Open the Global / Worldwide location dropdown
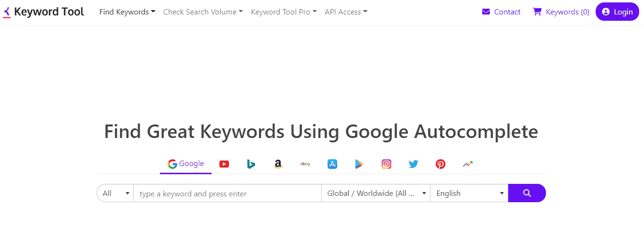 (x=376, y=193)
